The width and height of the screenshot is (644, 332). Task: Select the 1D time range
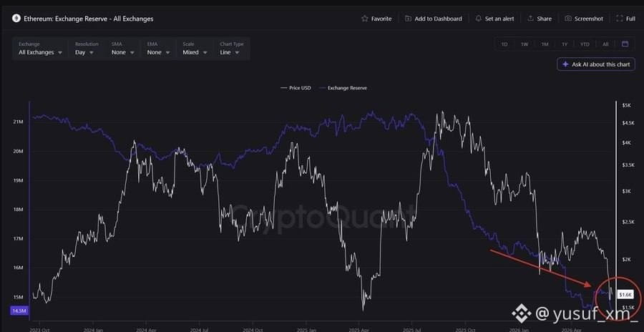coord(504,44)
